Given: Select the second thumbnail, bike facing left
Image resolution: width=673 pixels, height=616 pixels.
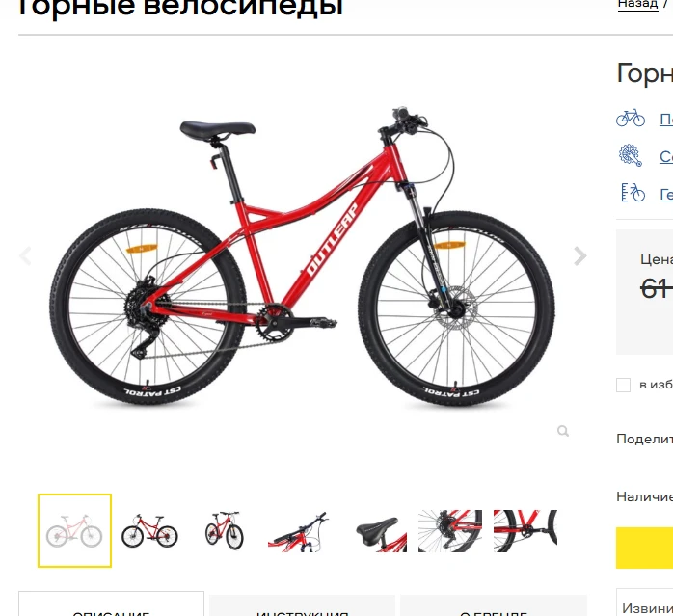Looking at the screenshot, I should click(149, 530).
